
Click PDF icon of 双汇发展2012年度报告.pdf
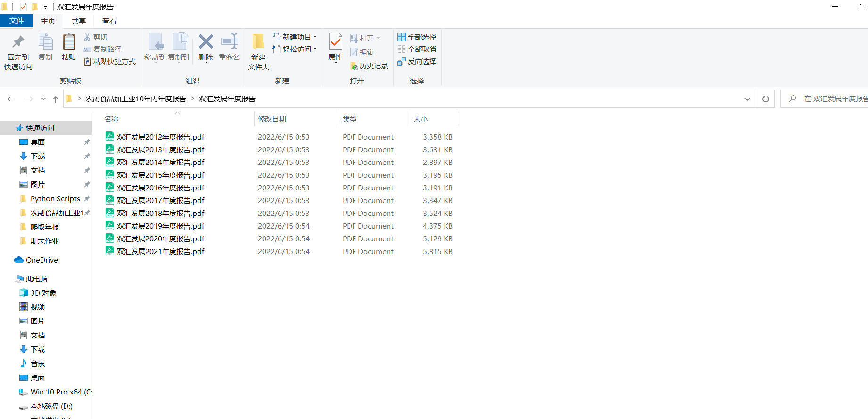pos(110,136)
